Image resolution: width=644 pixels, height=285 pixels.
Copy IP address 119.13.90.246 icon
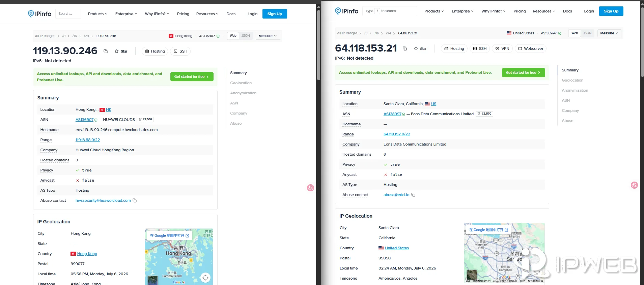[x=106, y=51]
